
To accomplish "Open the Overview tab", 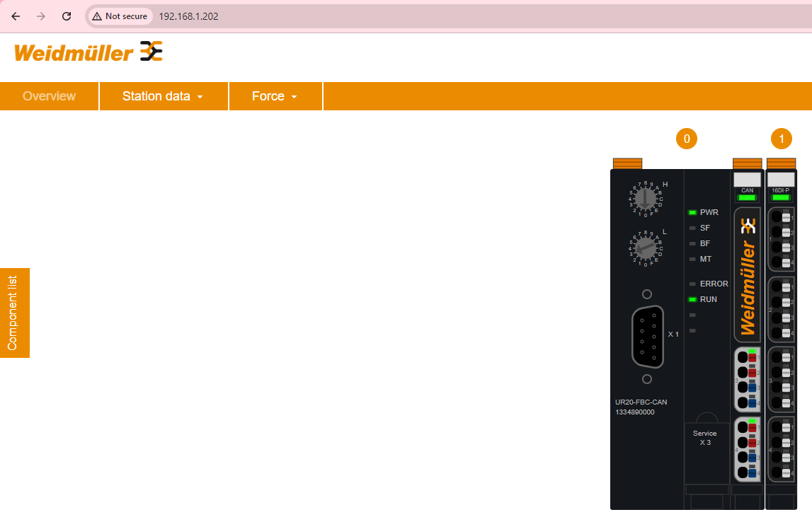I will coord(49,96).
